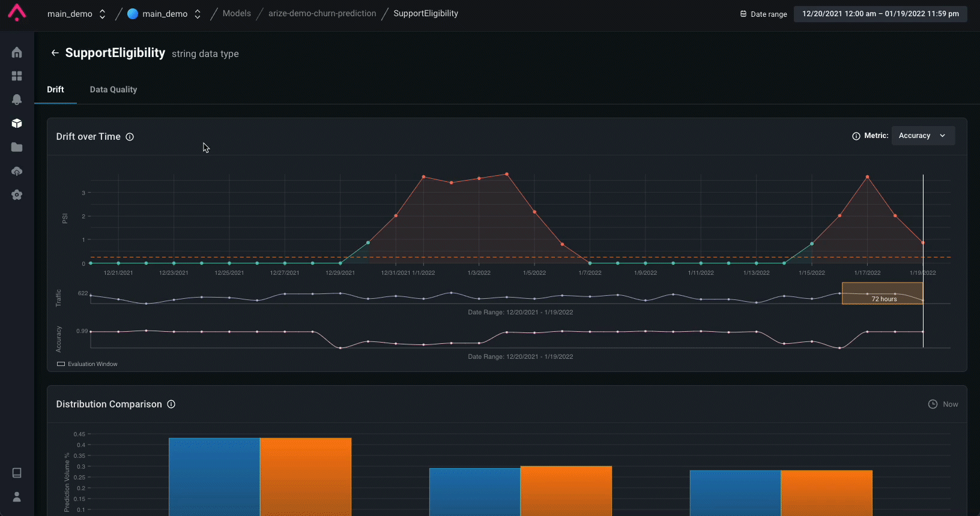Click info icon next to Drift over Time

(x=130, y=137)
